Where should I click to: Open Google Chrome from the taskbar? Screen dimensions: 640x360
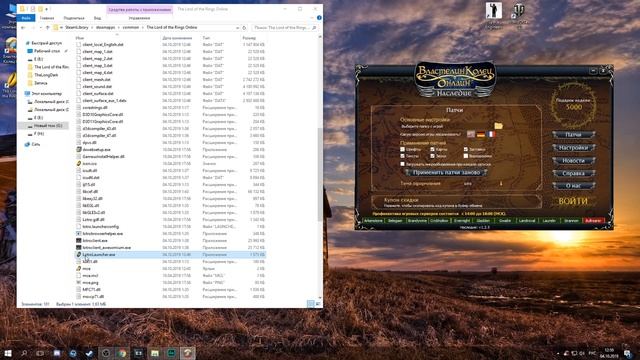click(122, 353)
